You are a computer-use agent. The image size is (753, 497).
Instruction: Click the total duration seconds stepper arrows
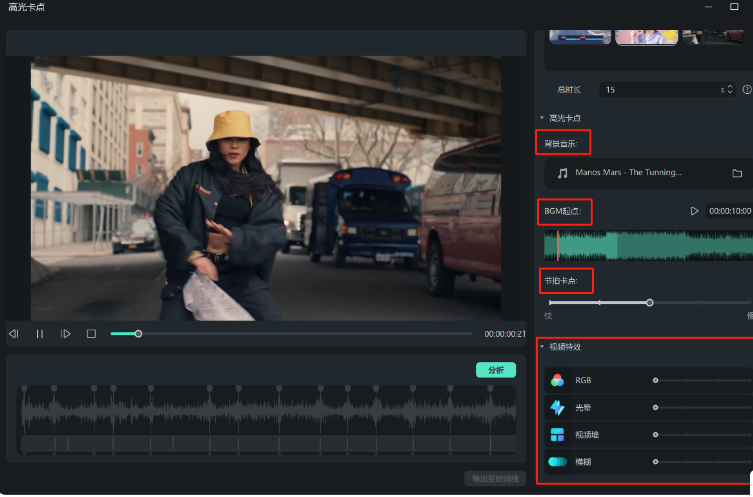[730, 90]
